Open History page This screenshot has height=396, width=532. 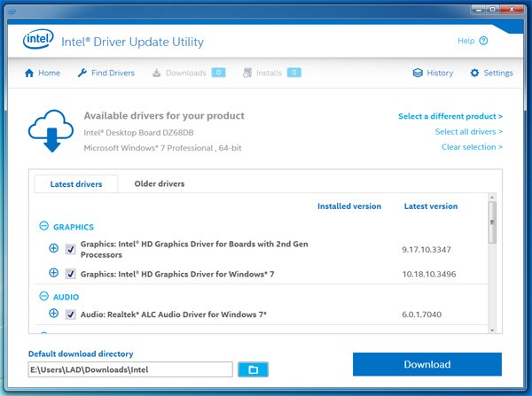pos(433,73)
